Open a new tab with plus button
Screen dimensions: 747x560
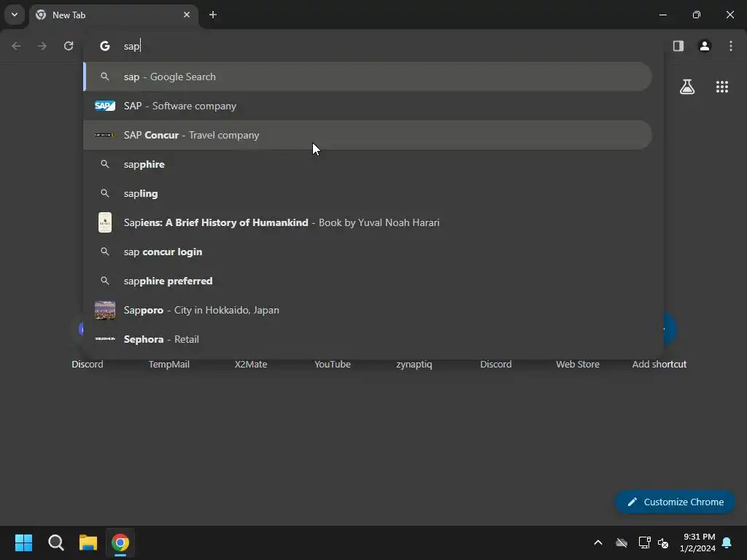213,15
